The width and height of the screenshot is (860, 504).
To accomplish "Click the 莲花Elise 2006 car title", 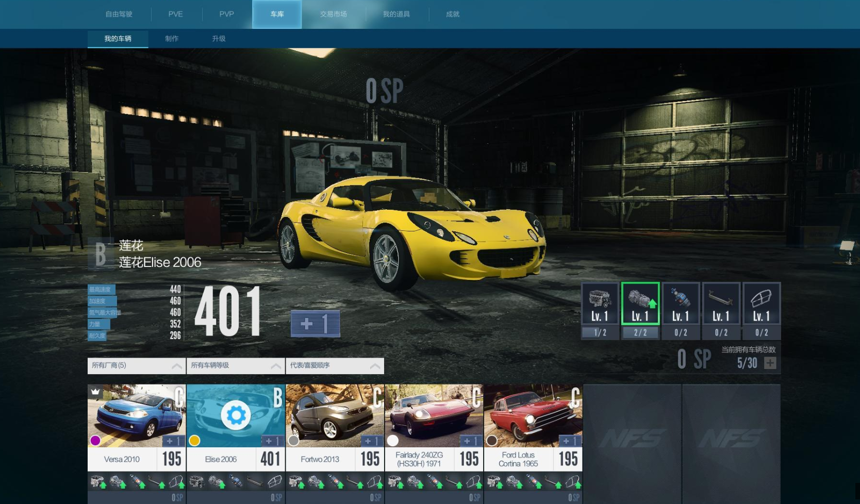I will click(x=160, y=262).
